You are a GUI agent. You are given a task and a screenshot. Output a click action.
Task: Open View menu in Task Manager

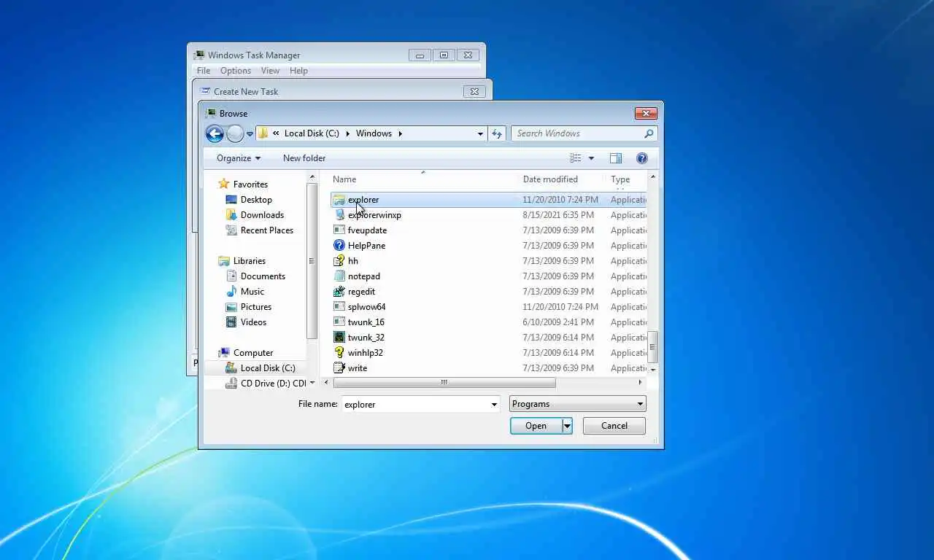(270, 71)
